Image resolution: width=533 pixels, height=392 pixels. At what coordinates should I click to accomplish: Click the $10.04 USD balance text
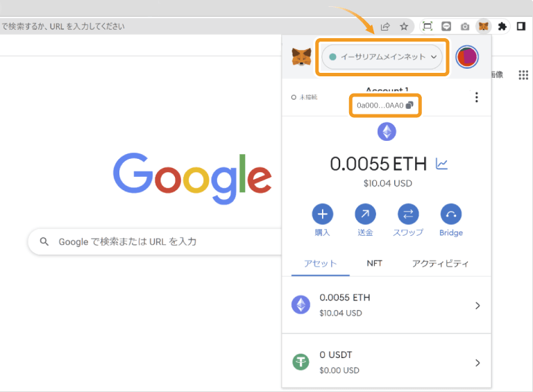[388, 183]
